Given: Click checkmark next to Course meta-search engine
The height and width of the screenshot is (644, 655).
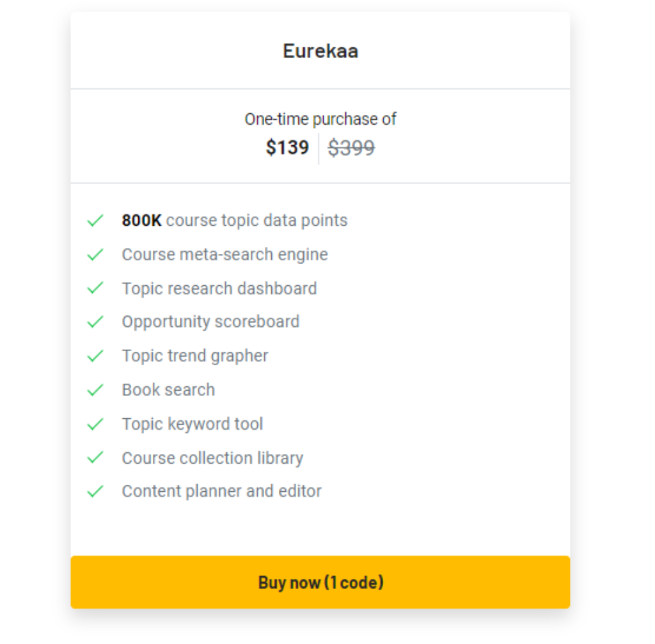Looking at the screenshot, I should pos(95,255).
